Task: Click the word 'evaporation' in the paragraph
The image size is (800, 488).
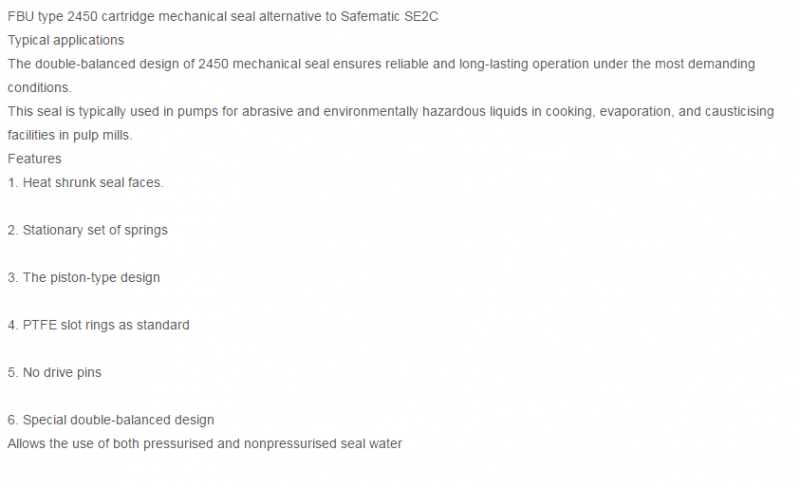Action: coord(635,112)
